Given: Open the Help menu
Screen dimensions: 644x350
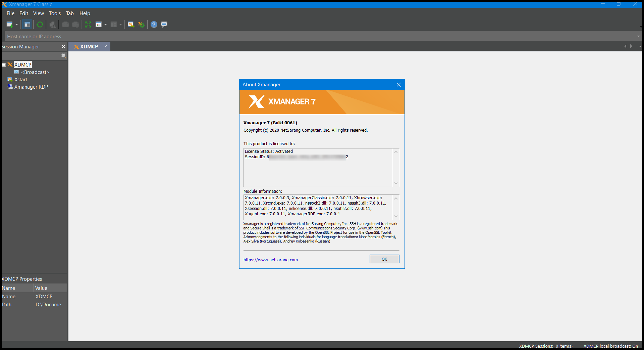Looking at the screenshot, I should [85, 13].
